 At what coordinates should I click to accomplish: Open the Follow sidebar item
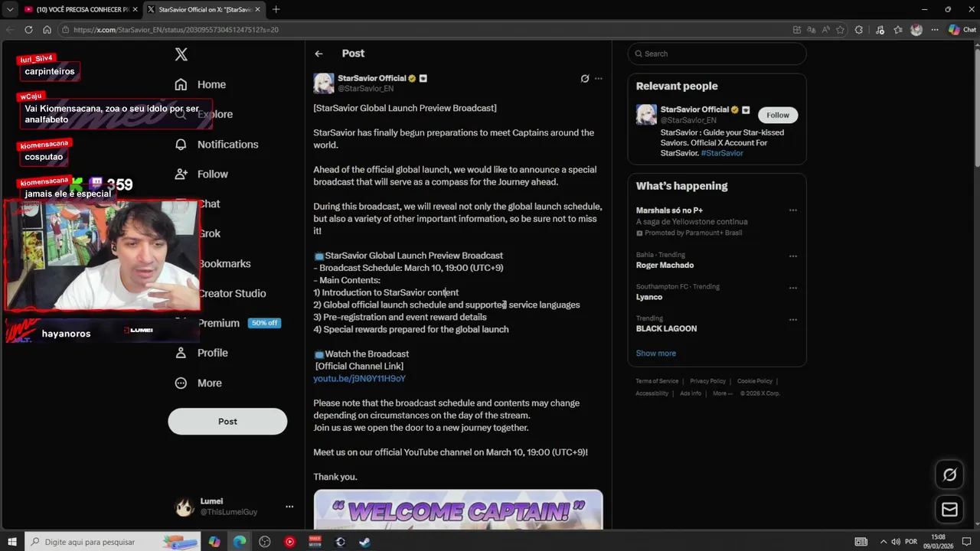point(201,174)
